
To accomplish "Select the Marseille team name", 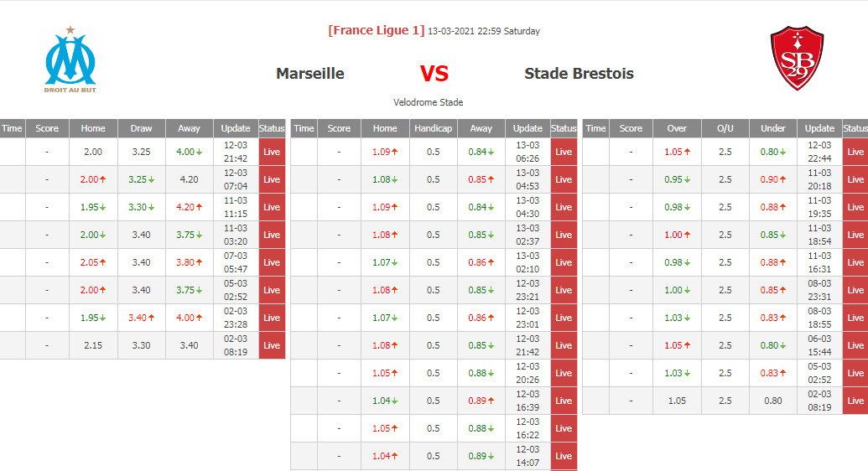I will 310,74.
